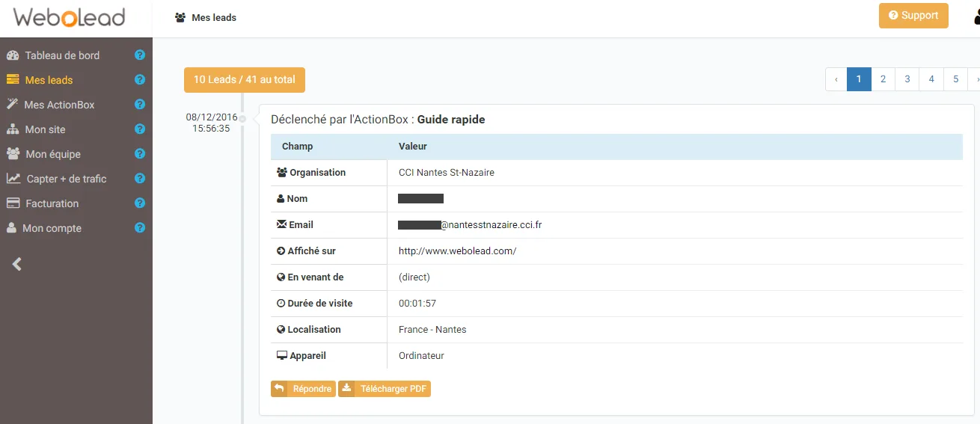Click the http://www.webolead.com/ value
The height and width of the screenshot is (424, 980).
coord(457,251)
